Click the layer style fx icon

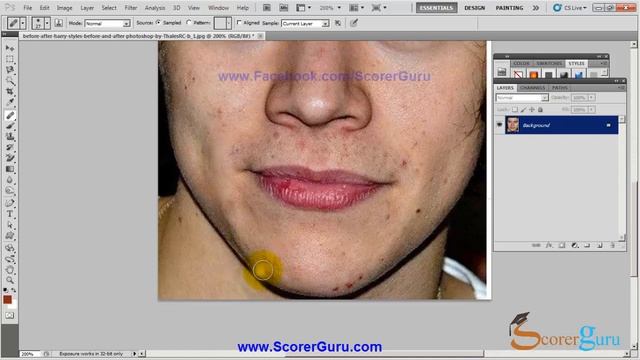(x=549, y=245)
